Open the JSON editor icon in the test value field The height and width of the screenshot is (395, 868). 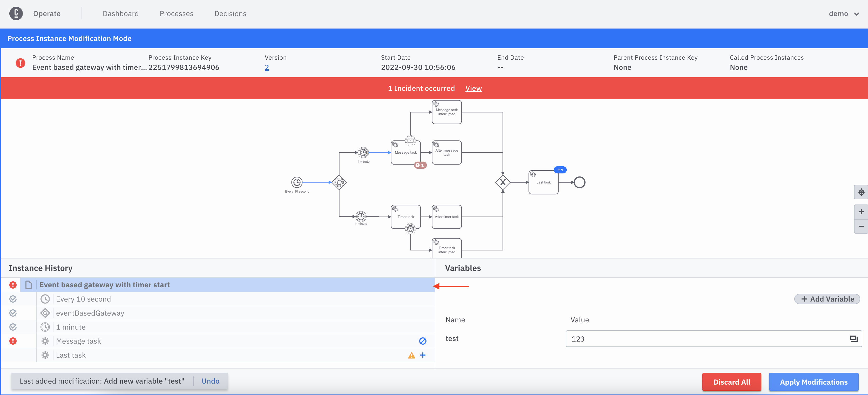click(853, 339)
